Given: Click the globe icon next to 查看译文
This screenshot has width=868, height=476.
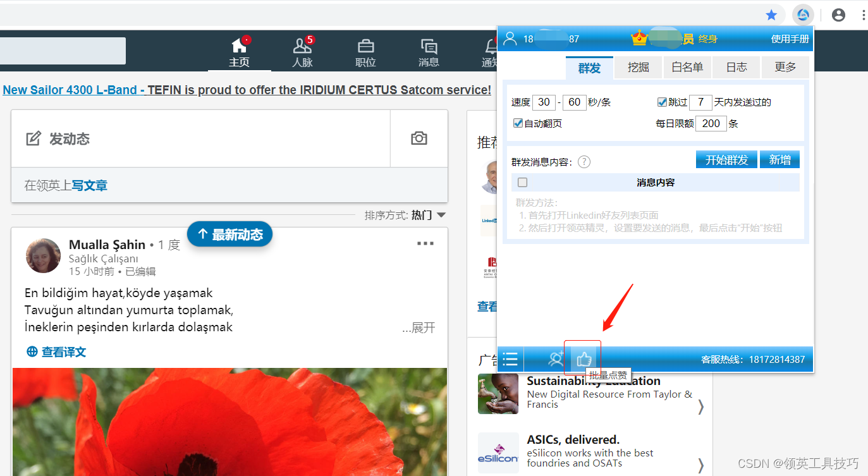Looking at the screenshot, I should coord(32,351).
